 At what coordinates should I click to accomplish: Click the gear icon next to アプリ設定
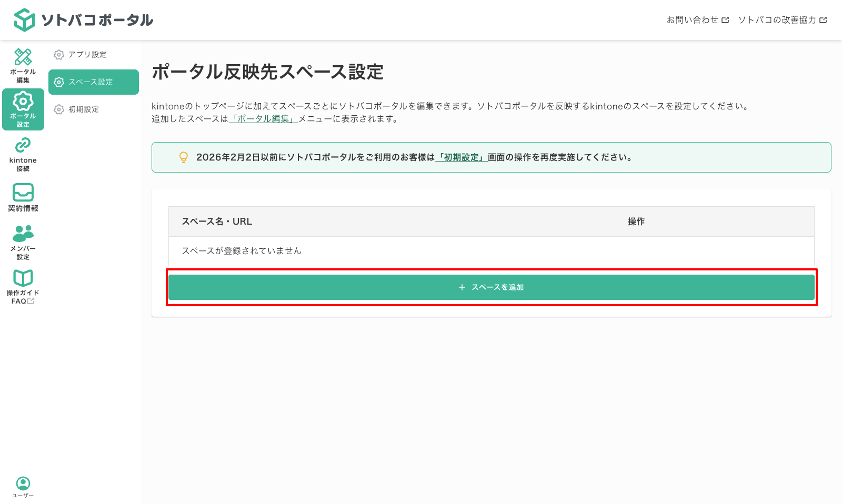click(x=58, y=54)
